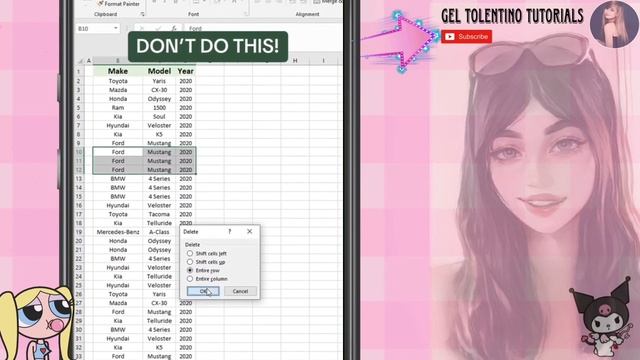The width and height of the screenshot is (640, 360).
Task: Click the Ram cell in row 5
Action: click(118, 108)
